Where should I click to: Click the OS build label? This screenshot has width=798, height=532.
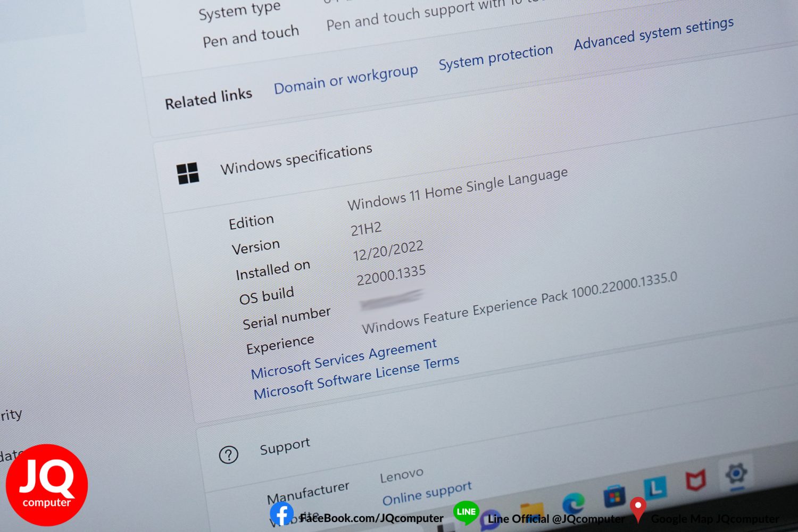(267, 295)
